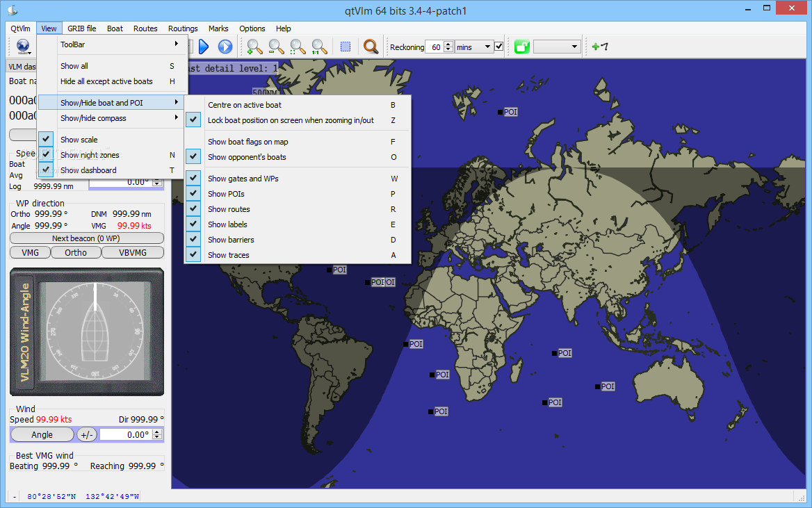Screen dimensions: 812x508
Task: Toggle Show POIs in the submenu
Action: coord(298,194)
